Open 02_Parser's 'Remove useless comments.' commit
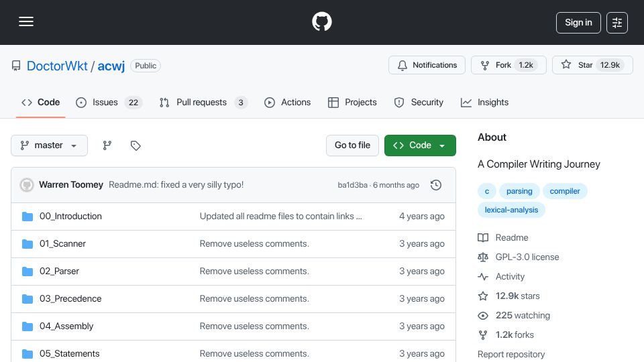This screenshot has height=362, width=644. point(254,271)
